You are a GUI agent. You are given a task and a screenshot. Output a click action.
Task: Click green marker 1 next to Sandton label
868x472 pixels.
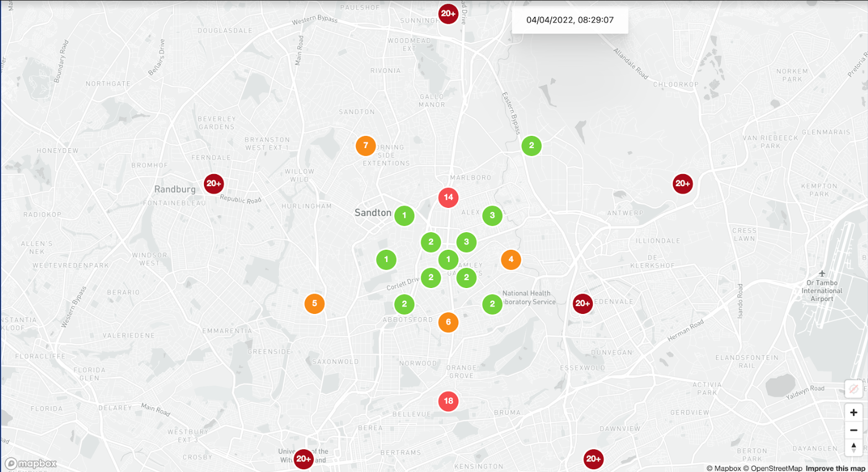pos(404,216)
